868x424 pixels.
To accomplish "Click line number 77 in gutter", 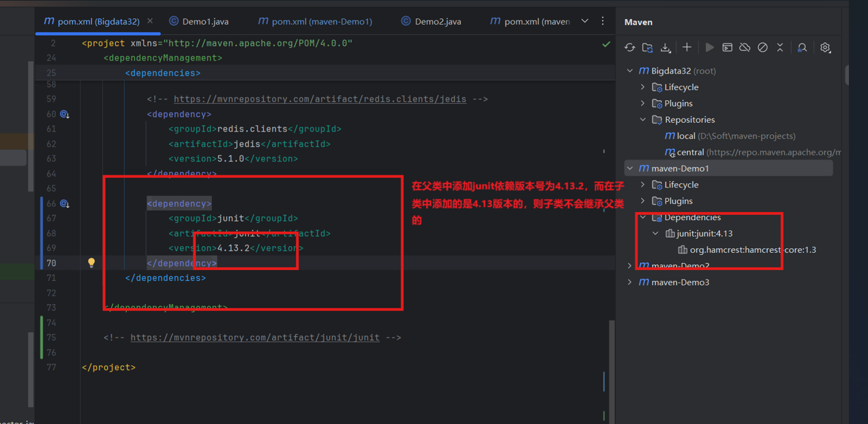I will click(52, 367).
